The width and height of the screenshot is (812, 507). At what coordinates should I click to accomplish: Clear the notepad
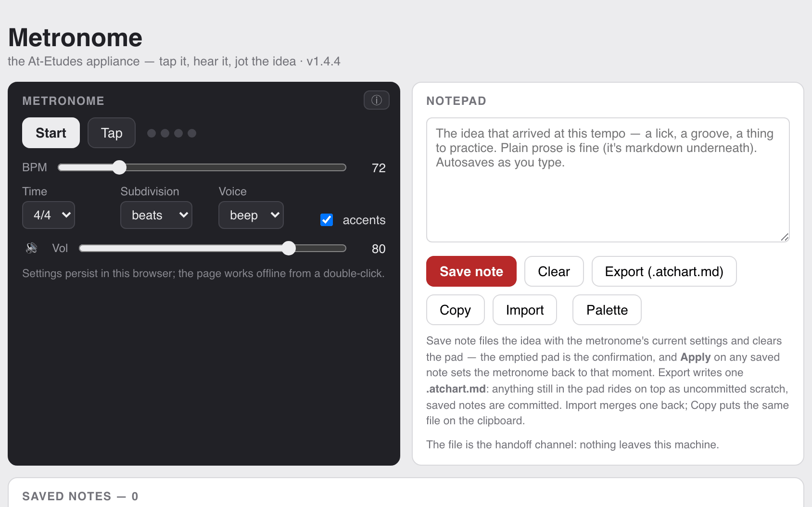click(x=554, y=271)
